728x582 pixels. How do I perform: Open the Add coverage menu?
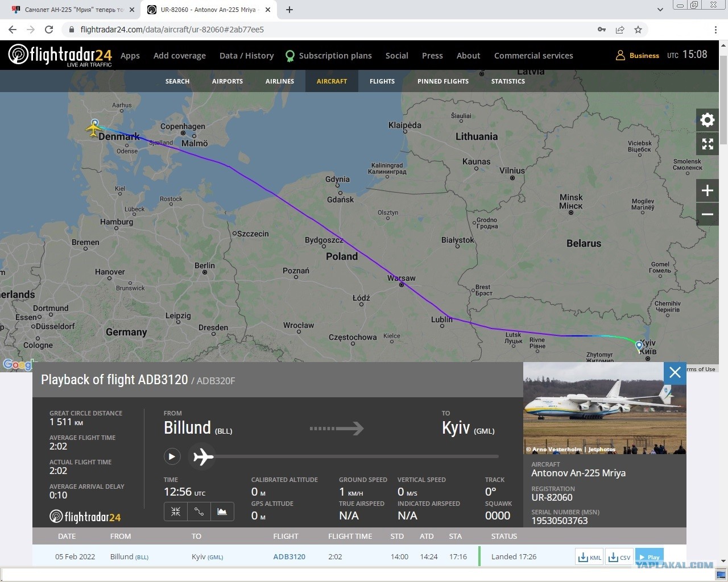tap(180, 56)
